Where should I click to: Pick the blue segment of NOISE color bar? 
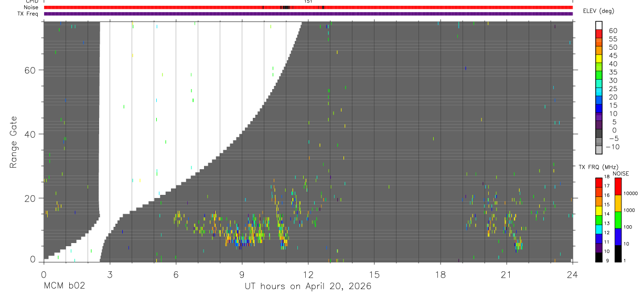pos(618,237)
